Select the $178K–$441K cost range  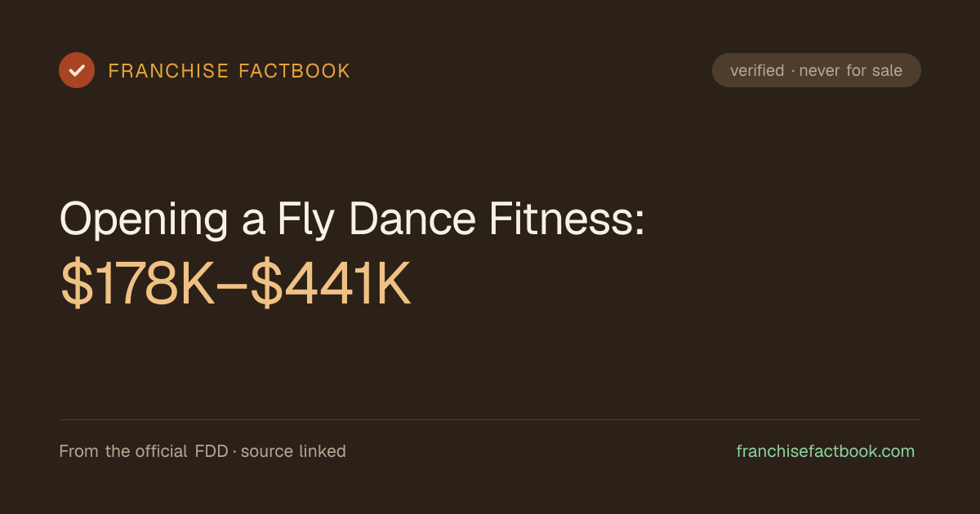[x=236, y=283]
